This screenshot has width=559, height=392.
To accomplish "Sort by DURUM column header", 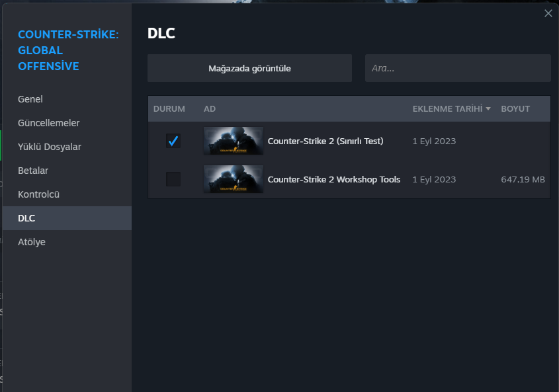I will pyautogui.click(x=169, y=108).
